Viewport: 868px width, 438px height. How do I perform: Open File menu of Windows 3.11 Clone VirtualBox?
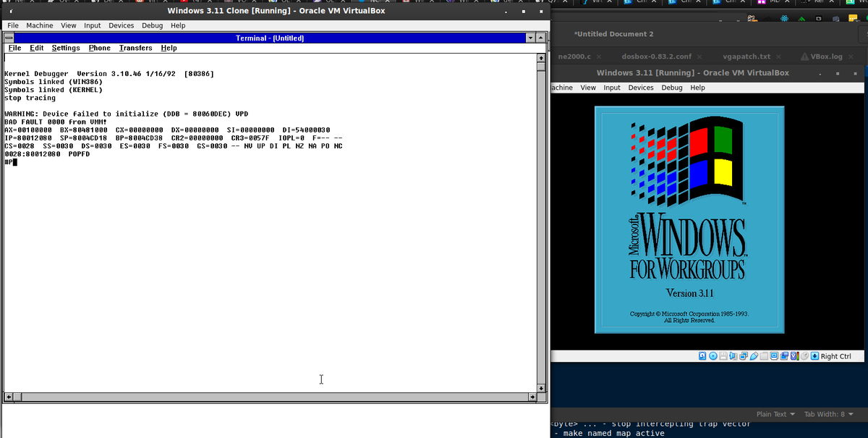tap(13, 25)
